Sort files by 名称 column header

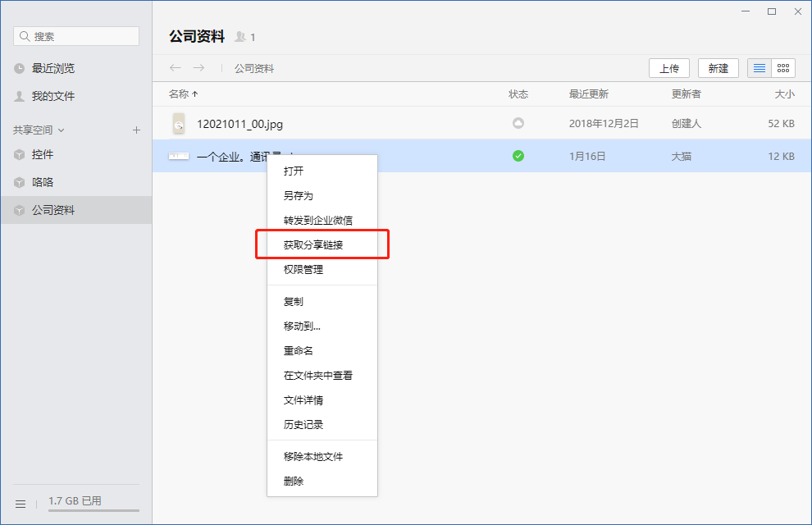click(183, 94)
